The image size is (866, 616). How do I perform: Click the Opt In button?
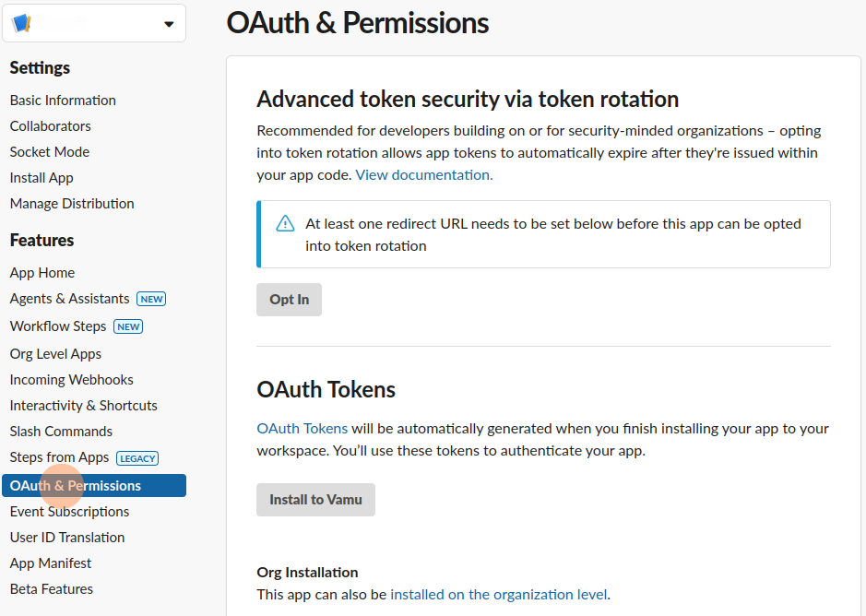coord(289,300)
